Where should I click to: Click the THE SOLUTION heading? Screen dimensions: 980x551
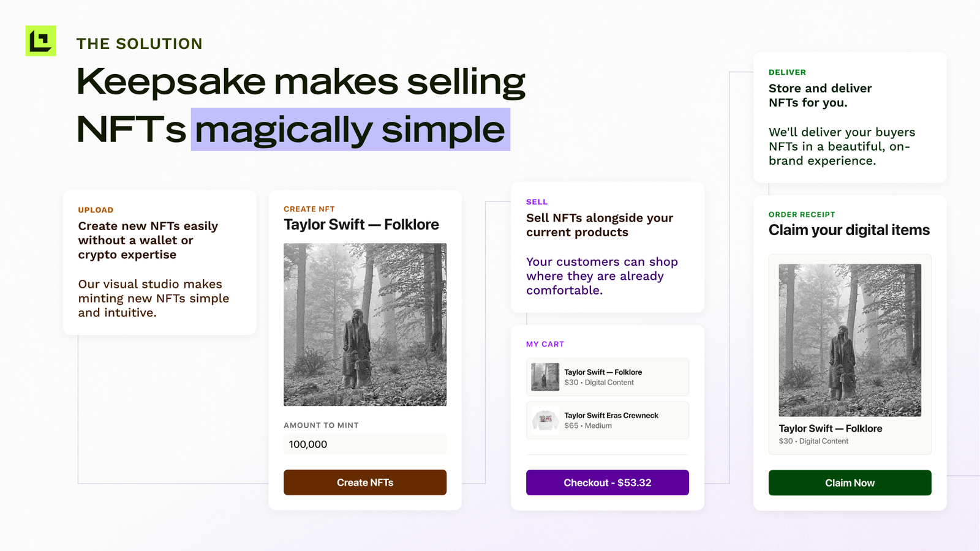(139, 43)
